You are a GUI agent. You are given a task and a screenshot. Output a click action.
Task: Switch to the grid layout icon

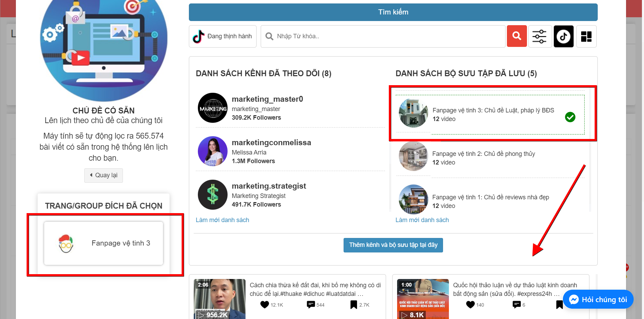pyautogui.click(x=586, y=36)
